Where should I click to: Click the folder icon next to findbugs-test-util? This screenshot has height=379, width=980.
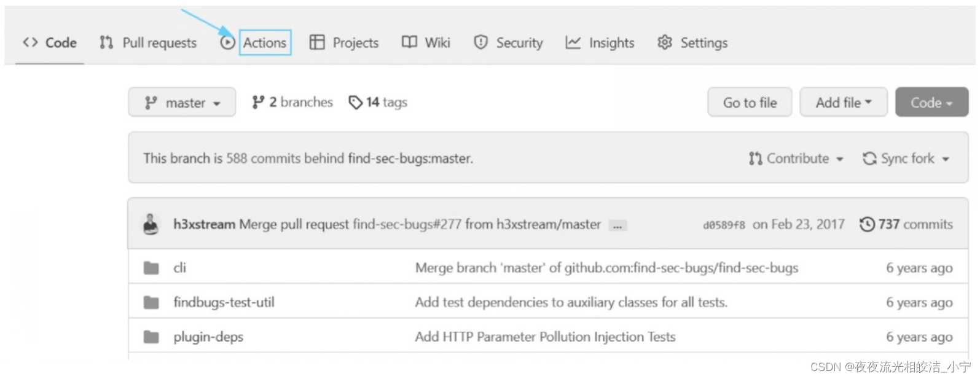click(151, 302)
